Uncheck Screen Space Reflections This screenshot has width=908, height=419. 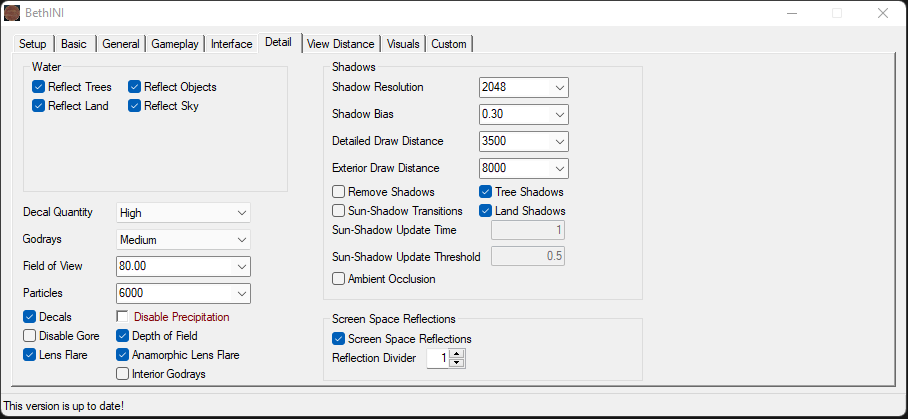(339, 339)
